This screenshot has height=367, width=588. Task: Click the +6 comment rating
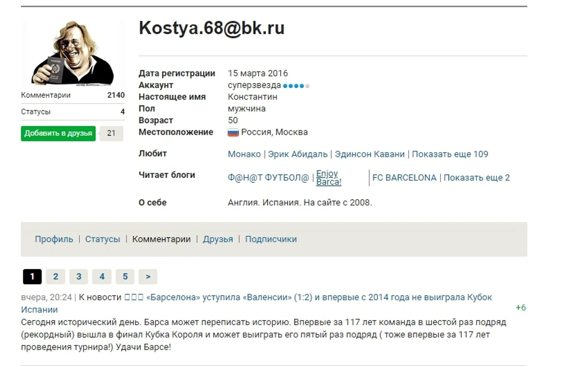point(521,307)
